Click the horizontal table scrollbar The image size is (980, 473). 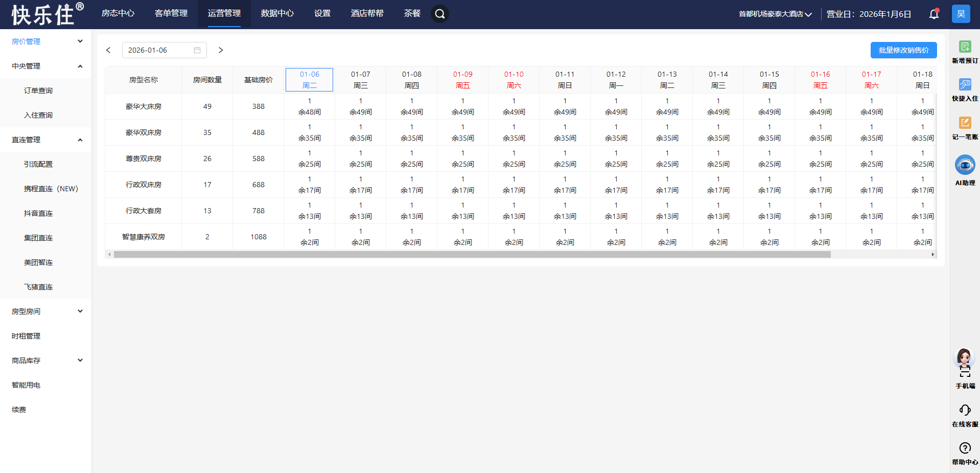(472, 254)
